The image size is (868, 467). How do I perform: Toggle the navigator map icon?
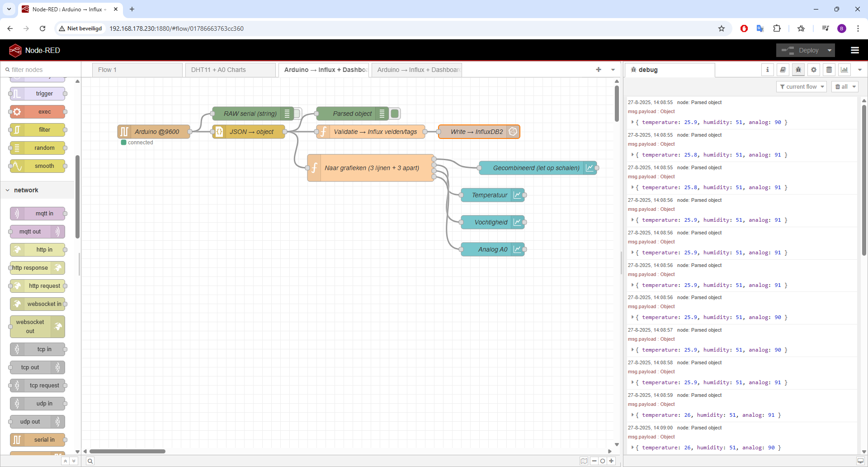tap(584, 461)
